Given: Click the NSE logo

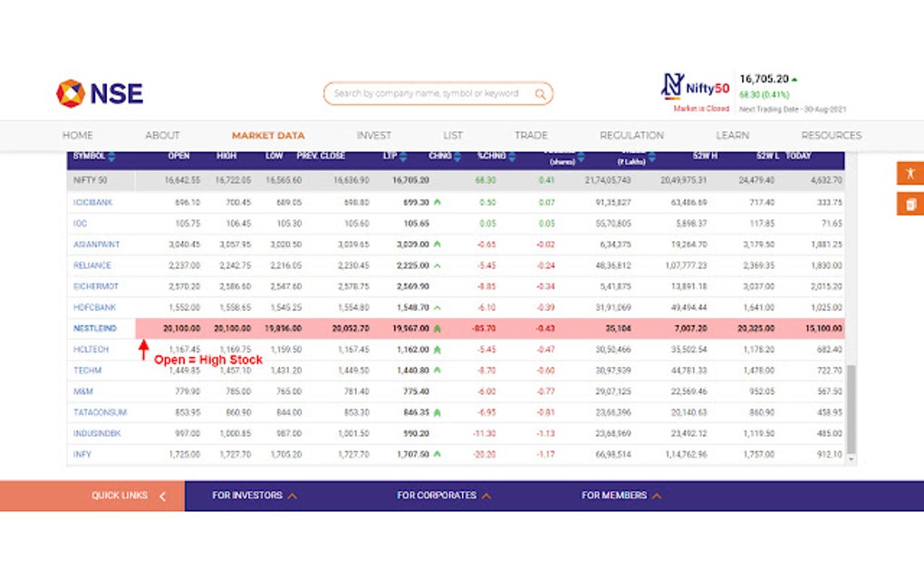Looking at the screenshot, I should 98,93.
